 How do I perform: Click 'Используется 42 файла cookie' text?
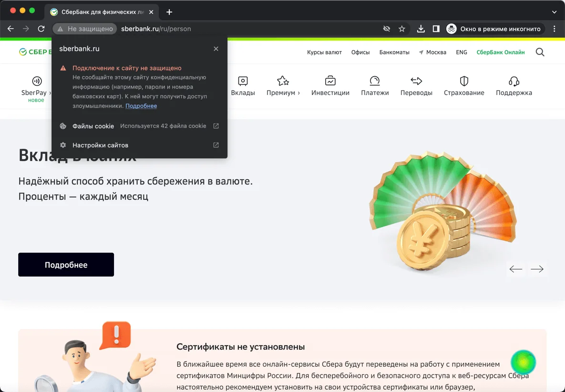tap(163, 126)
